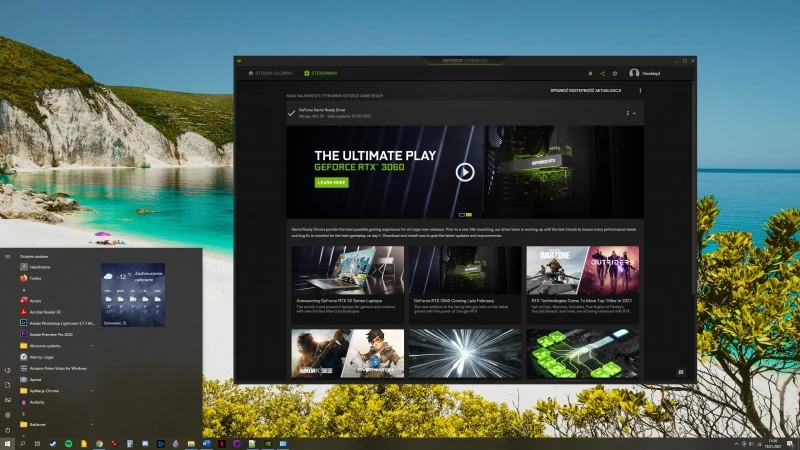Open Steam from the taskbar
The width and height of the screenshot is (800, 450).
(x=53, y=444)
